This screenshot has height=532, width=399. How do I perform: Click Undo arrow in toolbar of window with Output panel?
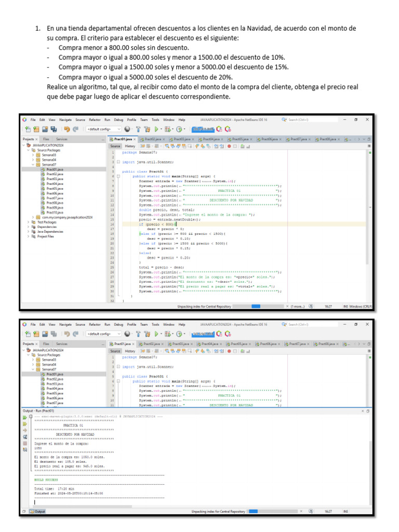tap(67, 334)
